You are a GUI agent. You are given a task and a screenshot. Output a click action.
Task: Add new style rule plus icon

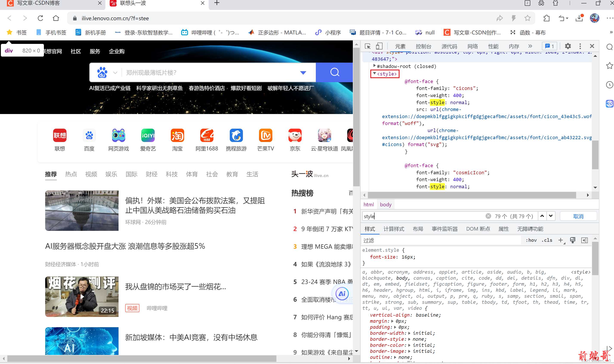(560, 240)
